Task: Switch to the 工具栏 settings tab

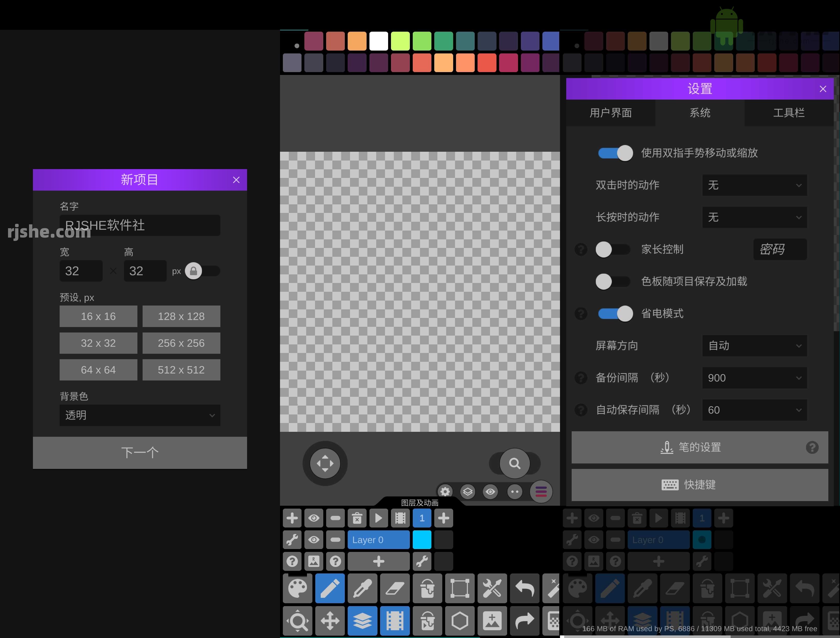Action: tap(789, 113)
